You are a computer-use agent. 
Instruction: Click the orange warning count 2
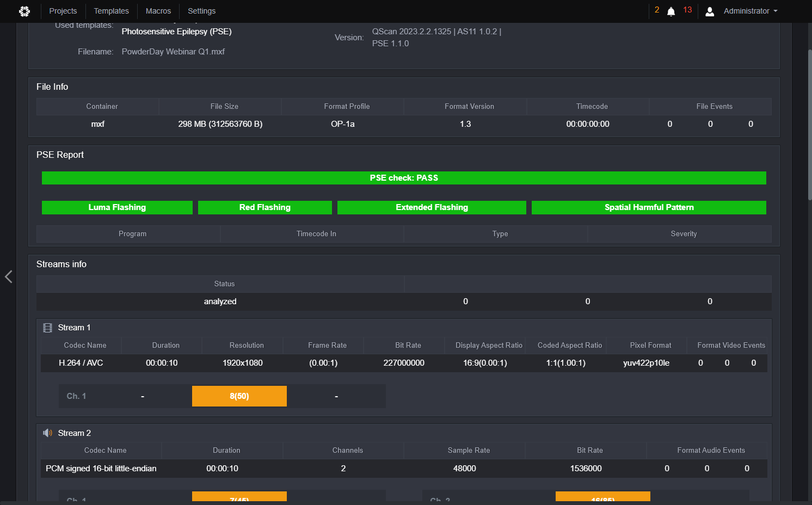(657, 10)
